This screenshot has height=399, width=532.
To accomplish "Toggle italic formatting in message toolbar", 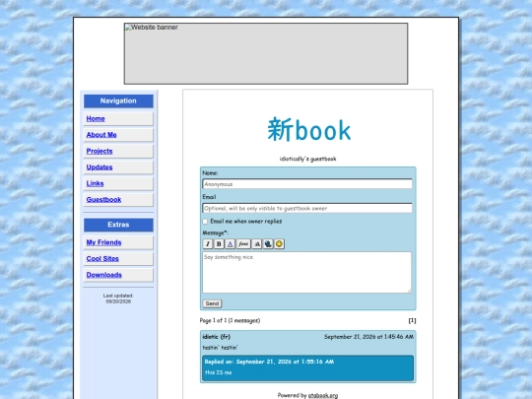I will coord(208,244).
